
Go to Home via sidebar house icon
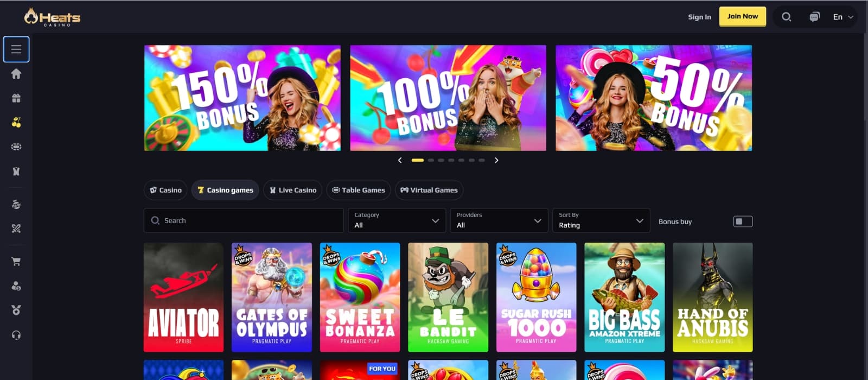(16, 74)
